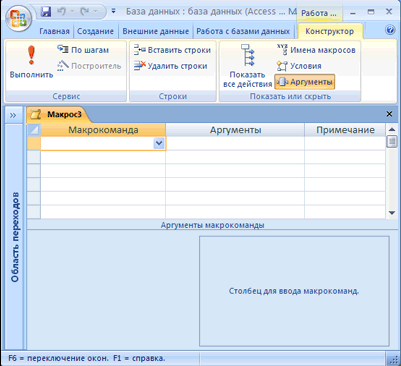Click the Показать все действия icon
The height and width of the screenshot is (366, 401).
pos(247,55)
